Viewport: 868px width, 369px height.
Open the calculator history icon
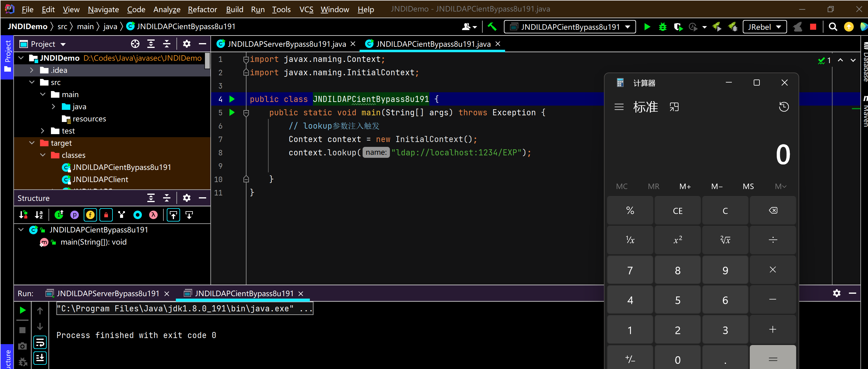784,107
